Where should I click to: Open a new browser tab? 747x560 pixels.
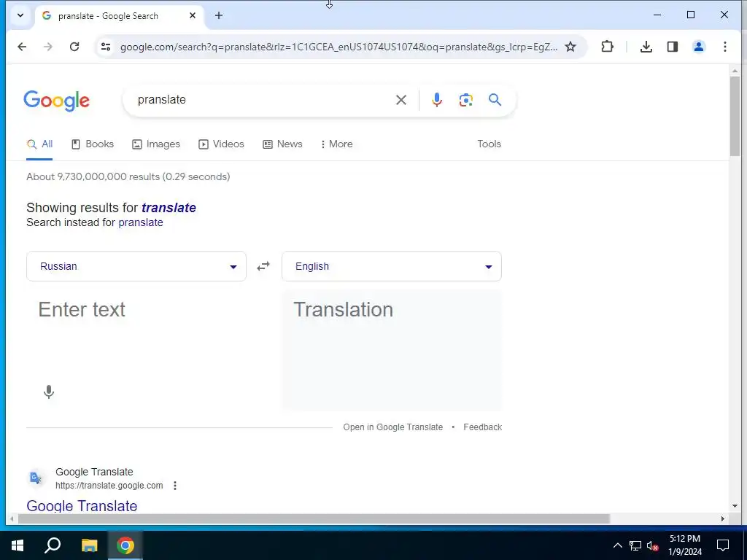(x=219, y=16)
